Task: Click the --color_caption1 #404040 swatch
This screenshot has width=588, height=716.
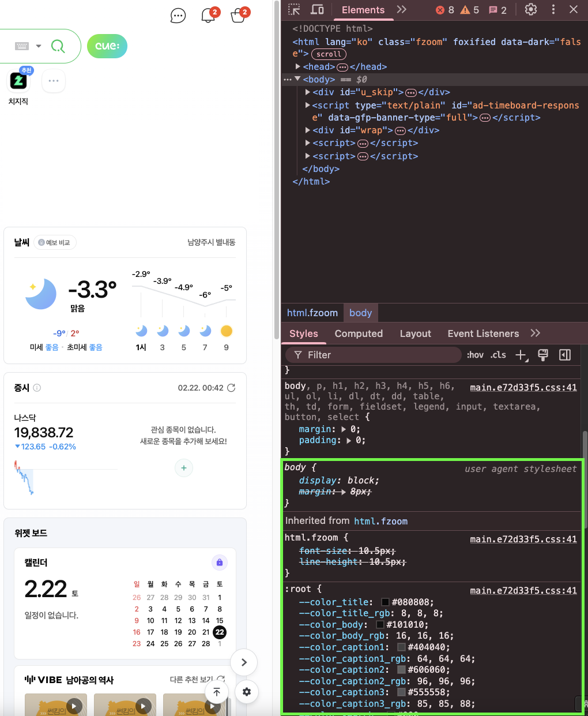Action: [401, 647]
